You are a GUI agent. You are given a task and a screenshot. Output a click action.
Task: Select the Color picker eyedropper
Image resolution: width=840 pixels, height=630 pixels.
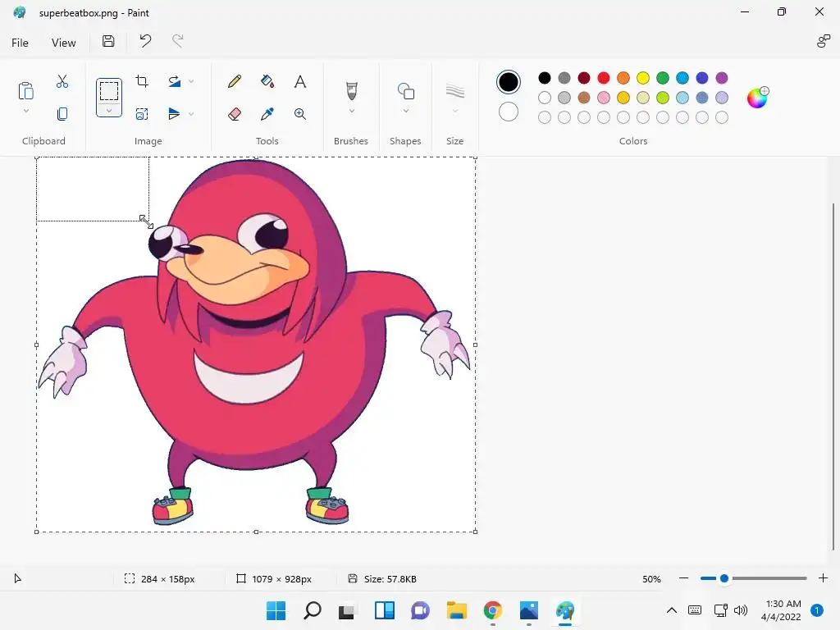point(267,113)
